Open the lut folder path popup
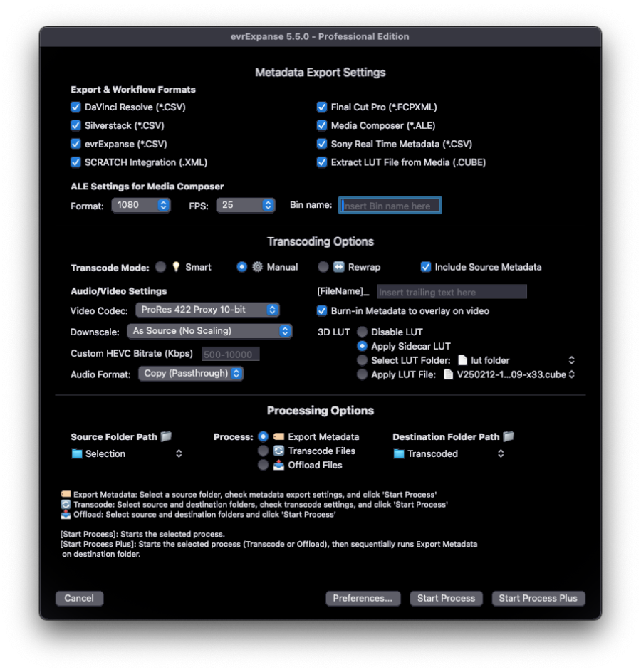 click(x=516, y=360)
